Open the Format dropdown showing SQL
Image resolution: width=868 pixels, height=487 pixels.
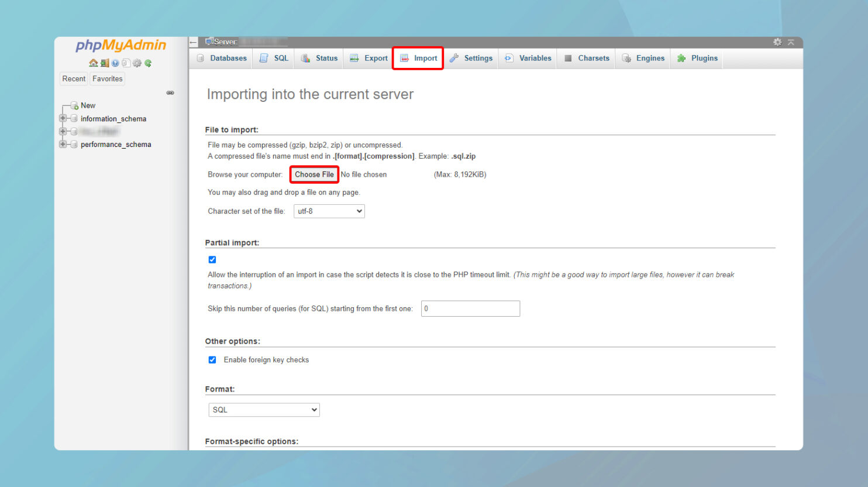(x=264, y=410)
